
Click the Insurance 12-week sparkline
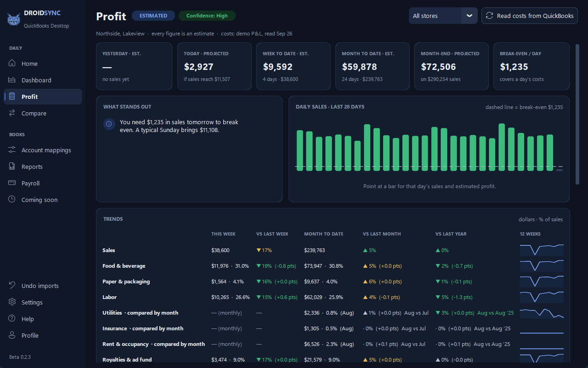[x=542, y=328]
